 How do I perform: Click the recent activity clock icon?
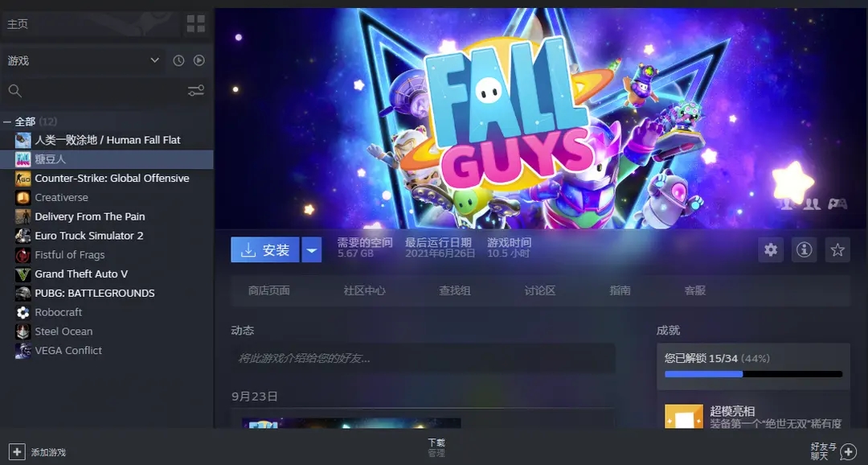(x=178, y=60)
